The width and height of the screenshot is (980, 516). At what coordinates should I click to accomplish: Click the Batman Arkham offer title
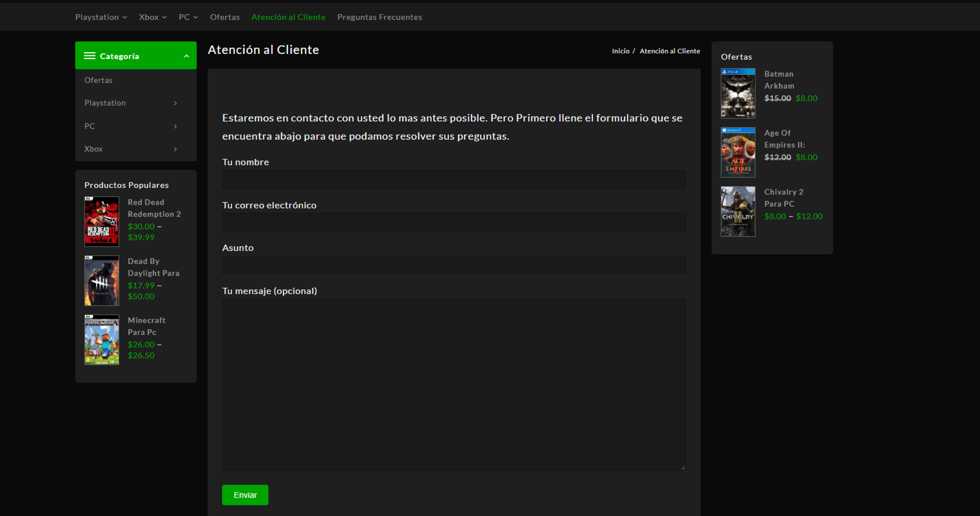point(780,80)
